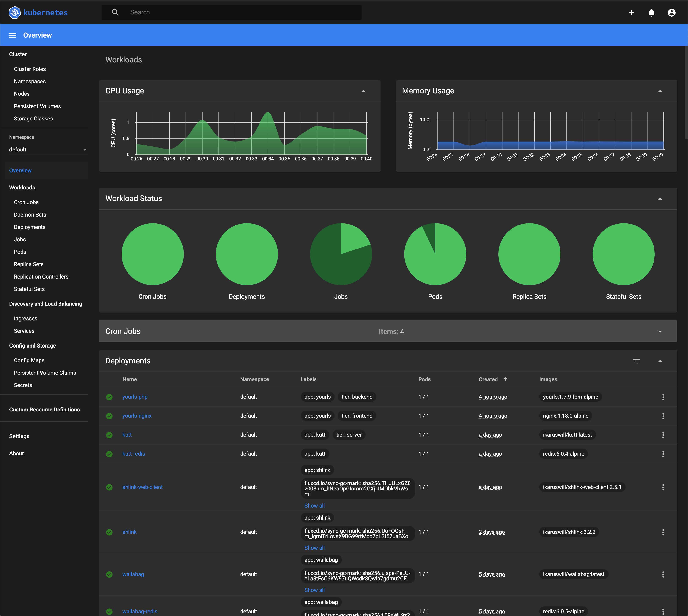
Task: Select the default namespace dropdown
Action: pos(47,149)
